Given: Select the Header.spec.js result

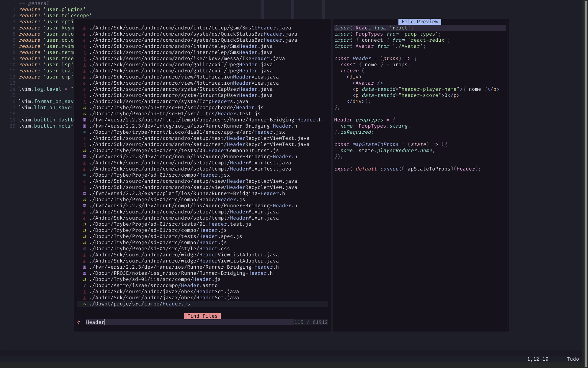Looking at the screenshot, I should point(165,236).
